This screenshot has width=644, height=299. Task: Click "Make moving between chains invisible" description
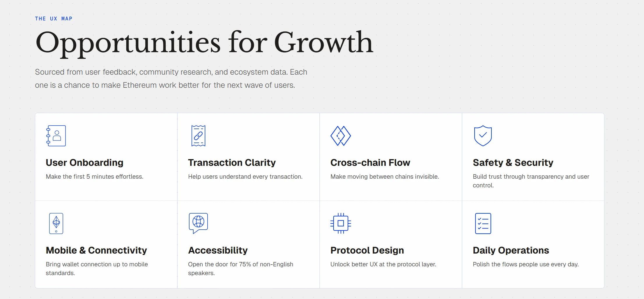[385, 177]
